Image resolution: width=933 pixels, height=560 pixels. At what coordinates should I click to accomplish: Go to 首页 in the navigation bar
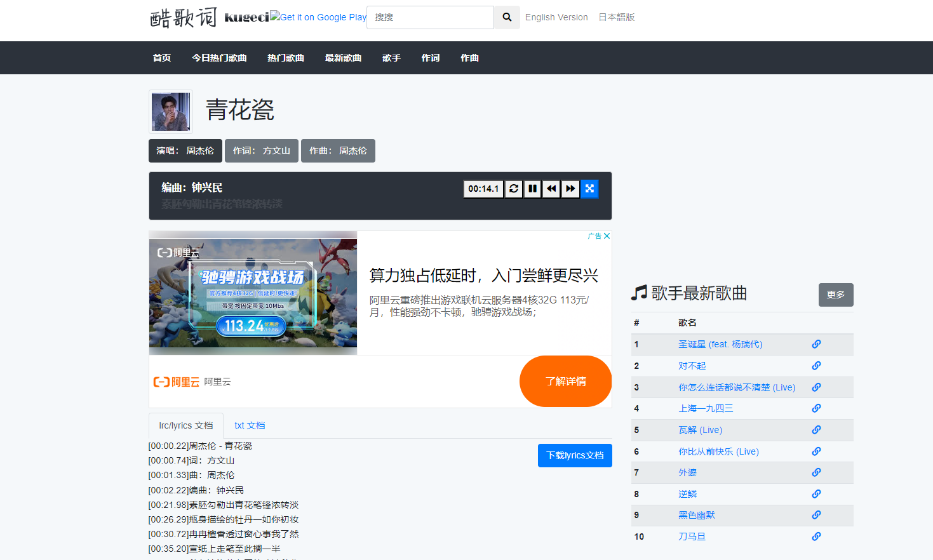point(162,58)
